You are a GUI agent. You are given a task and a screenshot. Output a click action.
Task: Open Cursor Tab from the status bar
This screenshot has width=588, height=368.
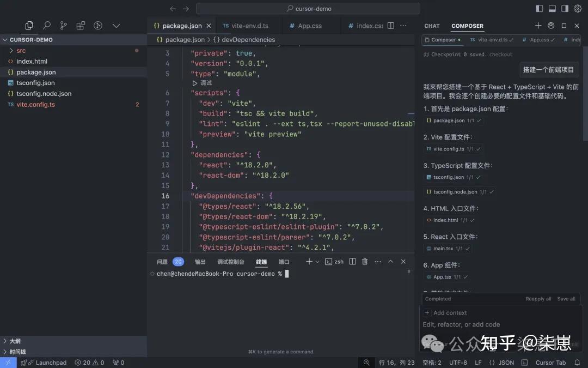coord(550,362)
